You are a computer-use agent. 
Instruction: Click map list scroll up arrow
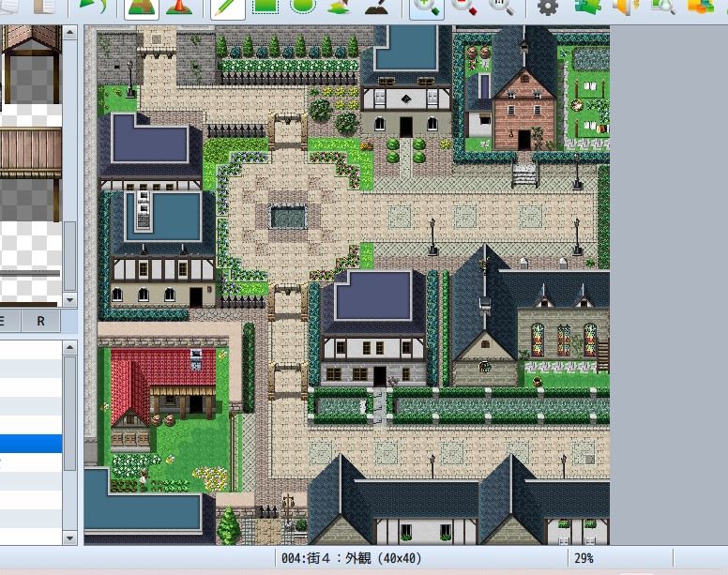point(70,347)
